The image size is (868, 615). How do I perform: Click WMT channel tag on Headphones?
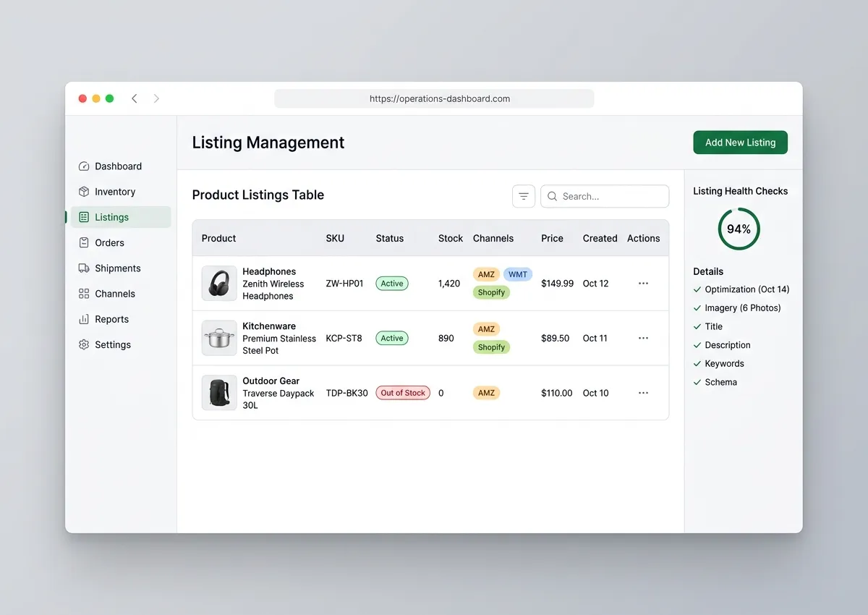pos(518,274)
